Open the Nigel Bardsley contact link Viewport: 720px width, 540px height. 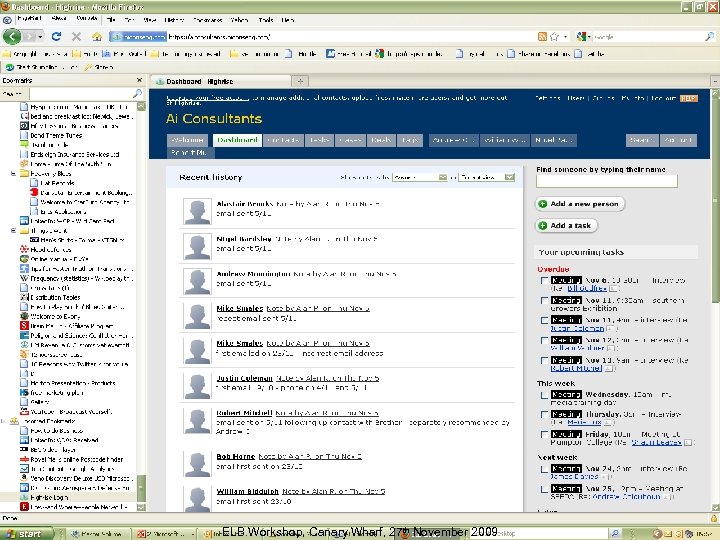click(244, 239)
